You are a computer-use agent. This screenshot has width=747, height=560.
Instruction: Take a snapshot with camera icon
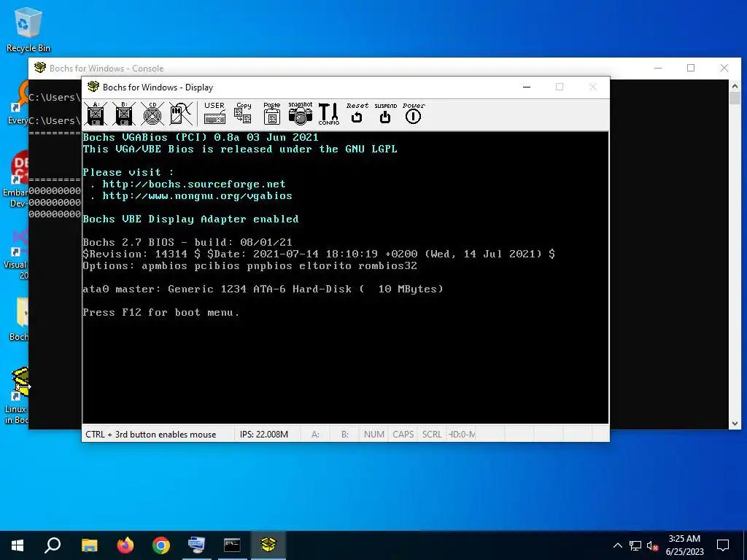coord(300,113)
